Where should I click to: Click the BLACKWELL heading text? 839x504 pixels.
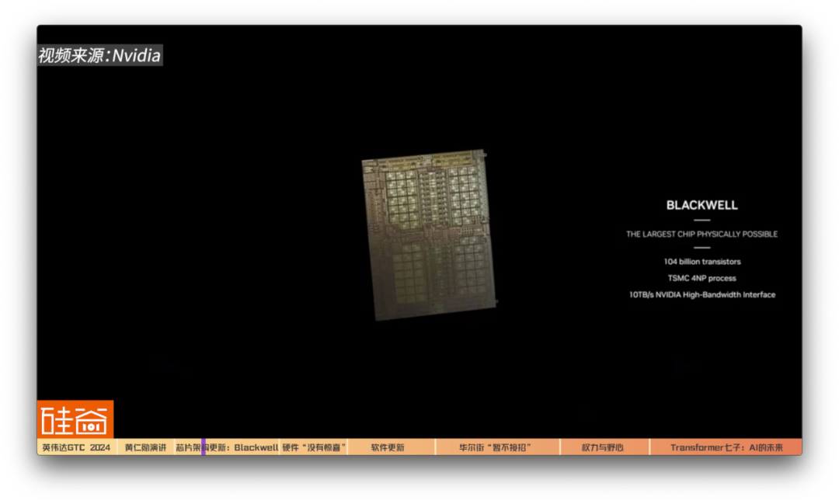tap(701, 205)
